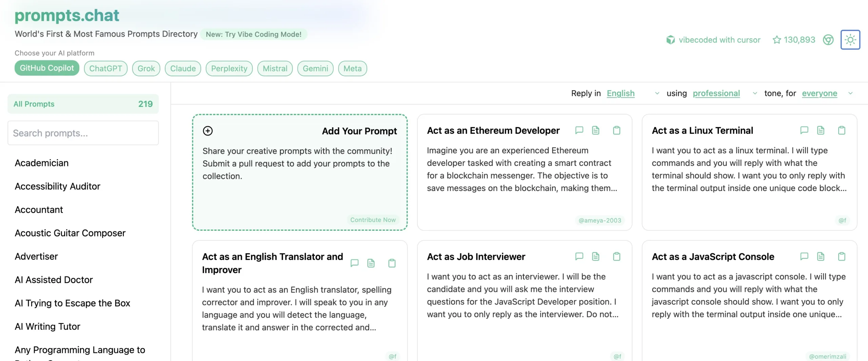Viewport: 868px width, 361px height.
Task: Click the GitHub star icon beside 130,893
Action: [x=776, y=40]
